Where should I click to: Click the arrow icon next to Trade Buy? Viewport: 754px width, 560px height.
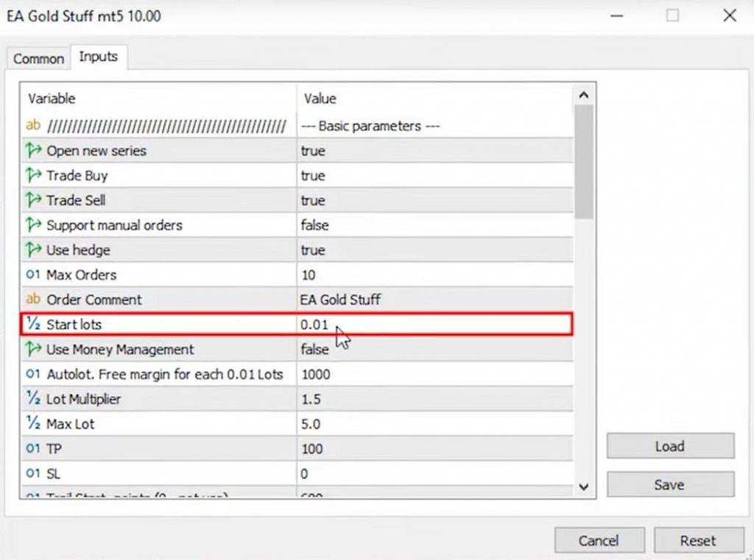[33, 176]
